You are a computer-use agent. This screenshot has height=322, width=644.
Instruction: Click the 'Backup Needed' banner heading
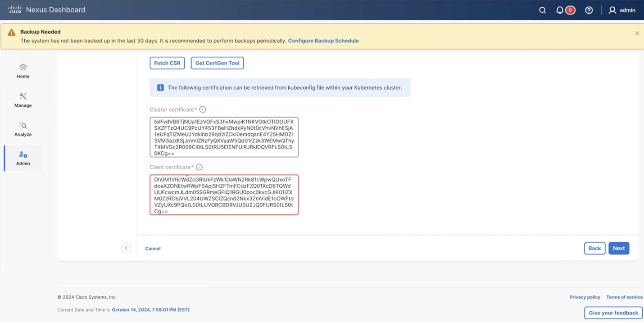coord(41,32)
